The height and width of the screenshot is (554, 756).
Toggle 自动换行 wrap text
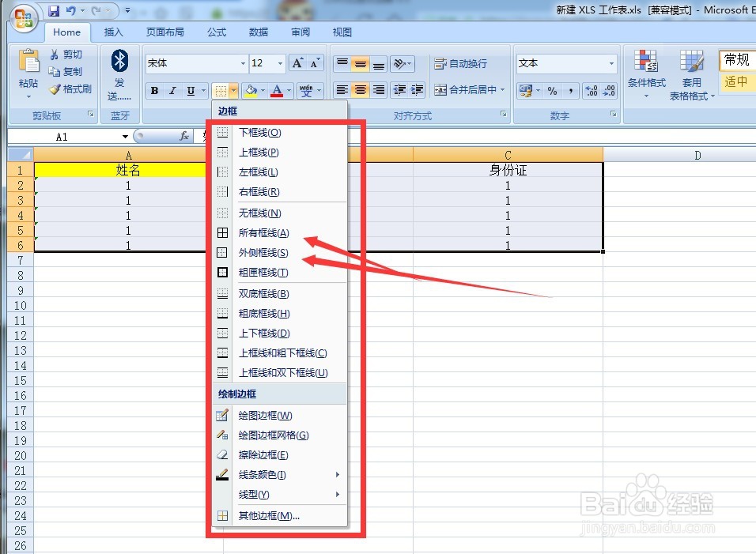[x=460, y=63]
